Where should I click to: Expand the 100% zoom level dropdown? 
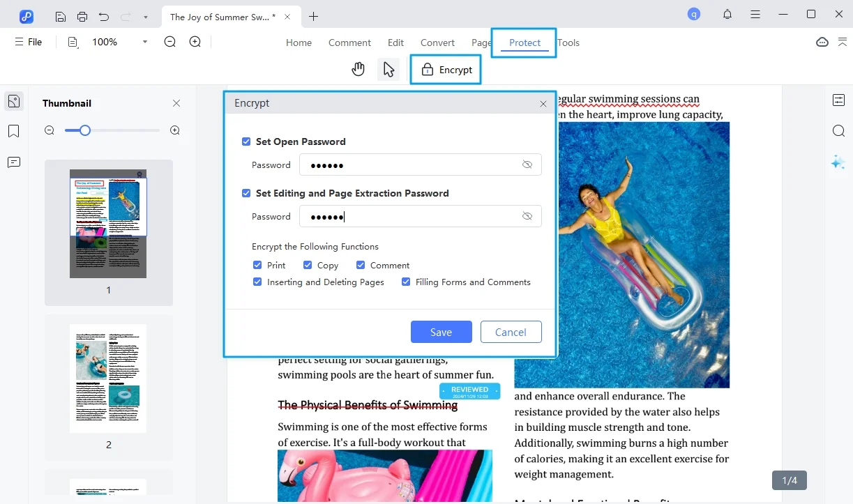[145, 42]
